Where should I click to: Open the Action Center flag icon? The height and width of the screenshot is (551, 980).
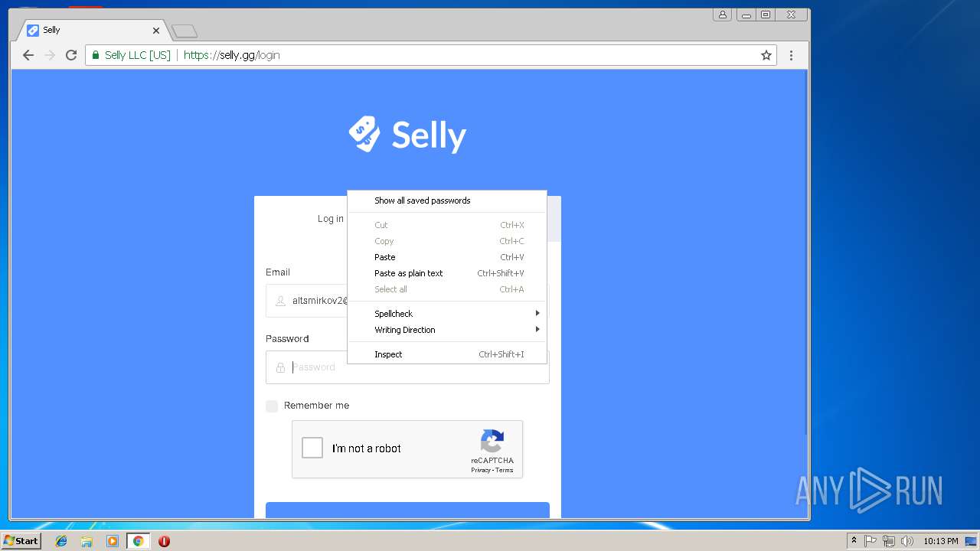point(871,541)
